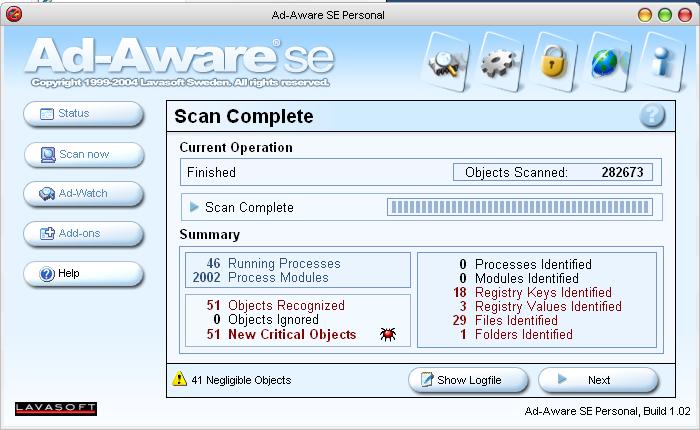Open the info "i" icon
The height and width of the screenshot is (430, 700).
[x=662, y=63]
